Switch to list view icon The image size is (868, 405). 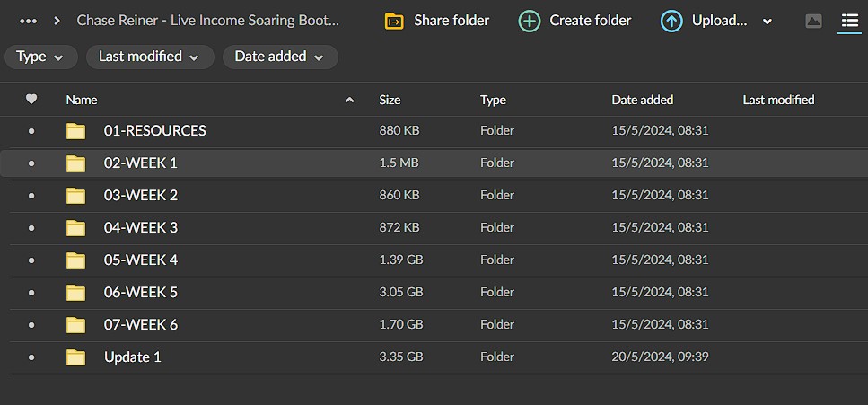(849, 21)
